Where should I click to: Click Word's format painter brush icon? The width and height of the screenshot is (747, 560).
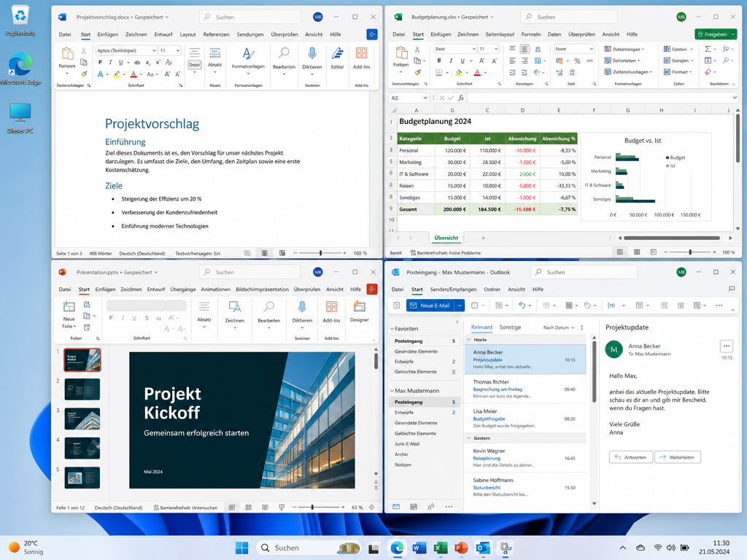[x=84, y=74]
